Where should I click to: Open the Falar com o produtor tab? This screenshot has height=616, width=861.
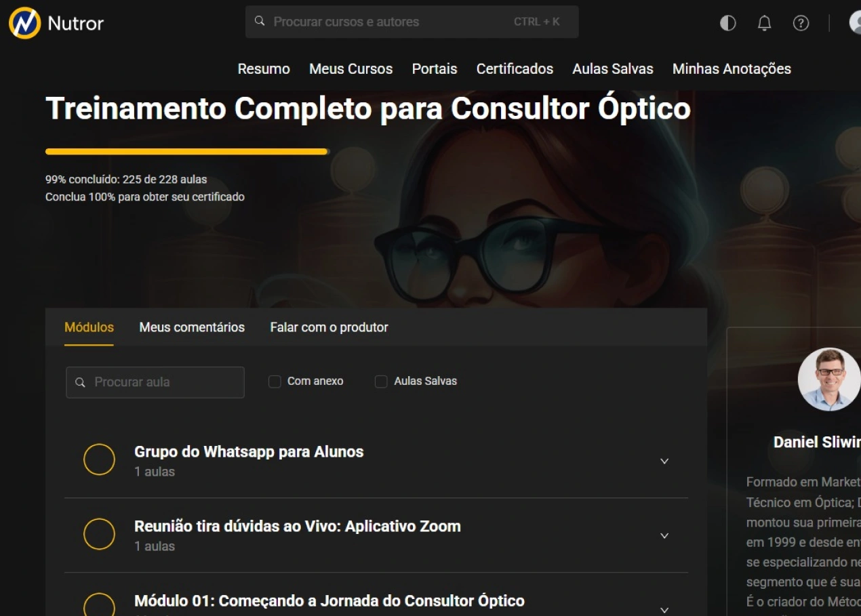[329, 327]
